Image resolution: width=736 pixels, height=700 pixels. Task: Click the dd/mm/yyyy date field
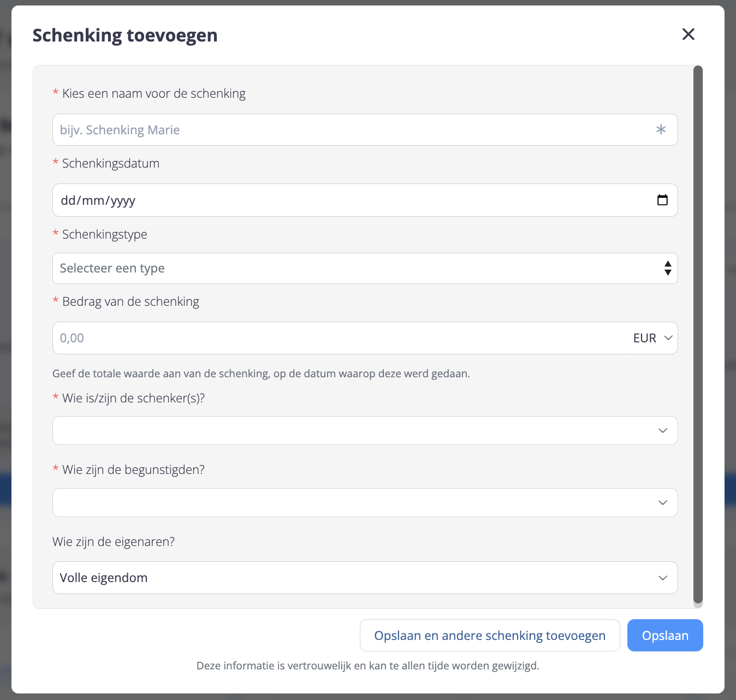tap(349, 200)
